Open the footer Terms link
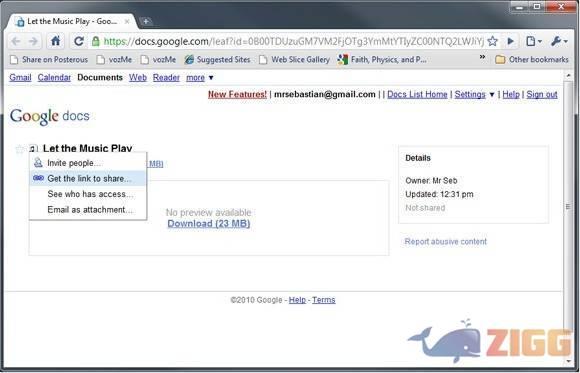 pyautogui.click(x=324, y=300)
